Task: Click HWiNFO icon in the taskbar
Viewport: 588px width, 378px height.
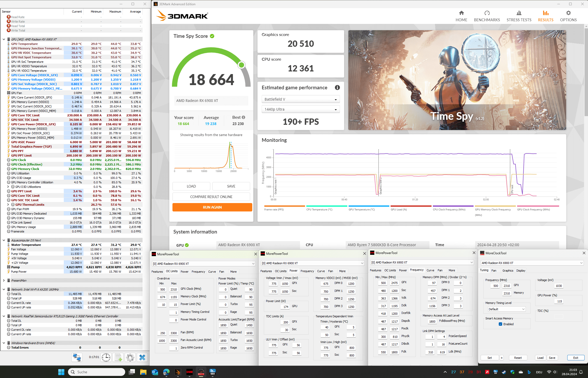Action: point(213,372)
